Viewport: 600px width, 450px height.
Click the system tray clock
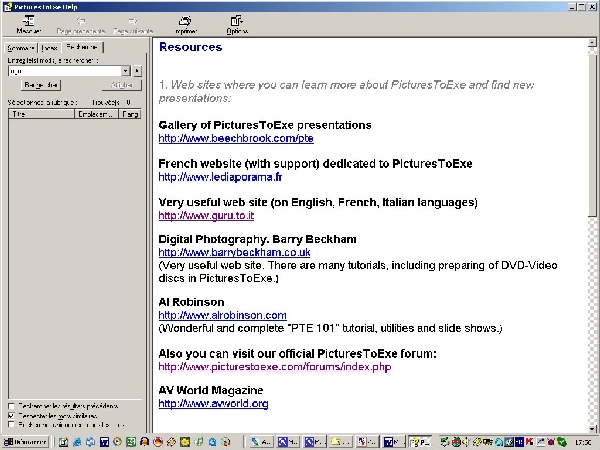pyautogui.click(x=583, y=442)
